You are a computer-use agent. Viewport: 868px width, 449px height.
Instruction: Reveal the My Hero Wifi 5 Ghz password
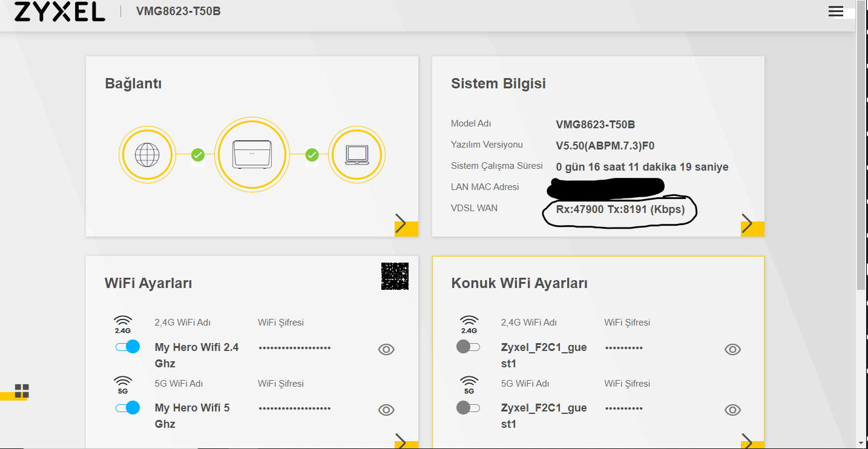(386, 410)
